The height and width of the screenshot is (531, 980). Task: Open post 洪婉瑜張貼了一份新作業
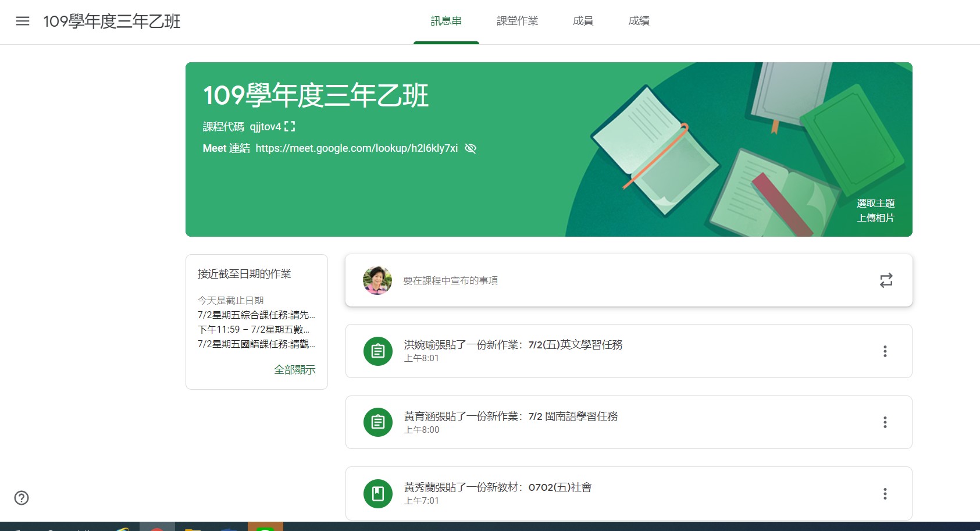tap(629, 351)
